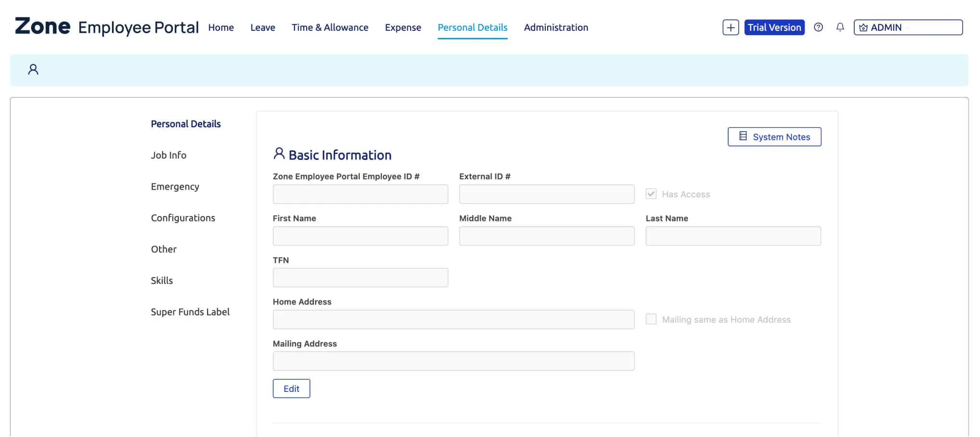Open the Configurations section
This screenshot has width=980, height=437.
click(x=183, y=218)
